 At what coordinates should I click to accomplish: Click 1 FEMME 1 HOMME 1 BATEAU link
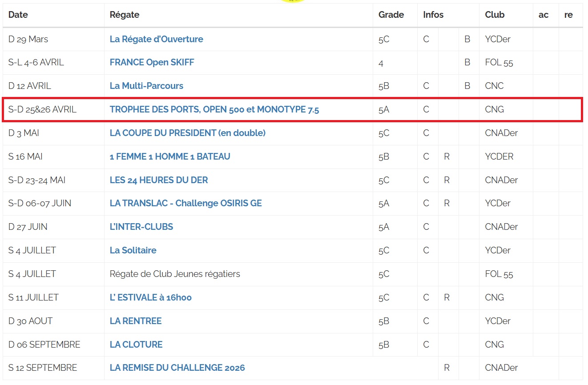(170, 156)
